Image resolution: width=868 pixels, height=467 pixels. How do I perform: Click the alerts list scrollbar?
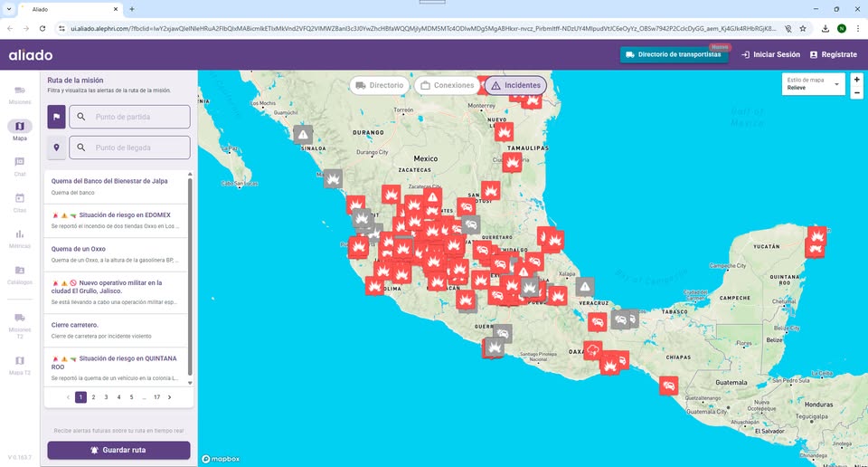[190, 279]
